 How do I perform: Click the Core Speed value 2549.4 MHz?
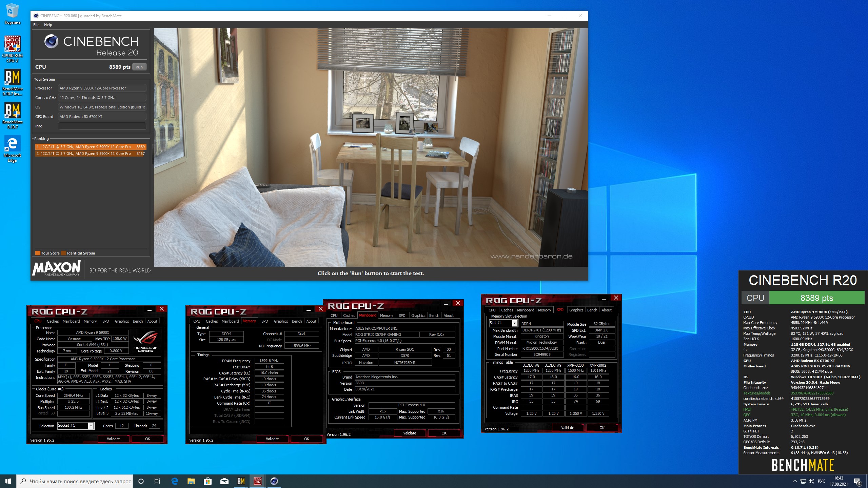coord(73,395)
